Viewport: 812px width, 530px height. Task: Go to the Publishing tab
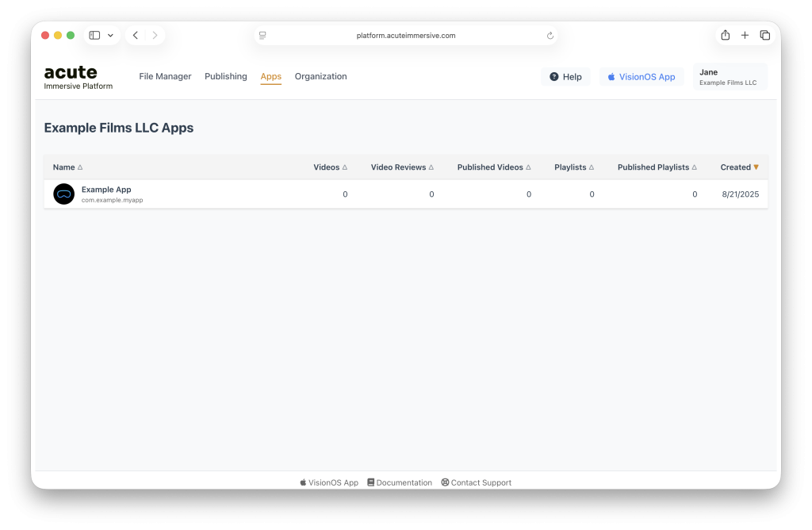pos(226,77)
